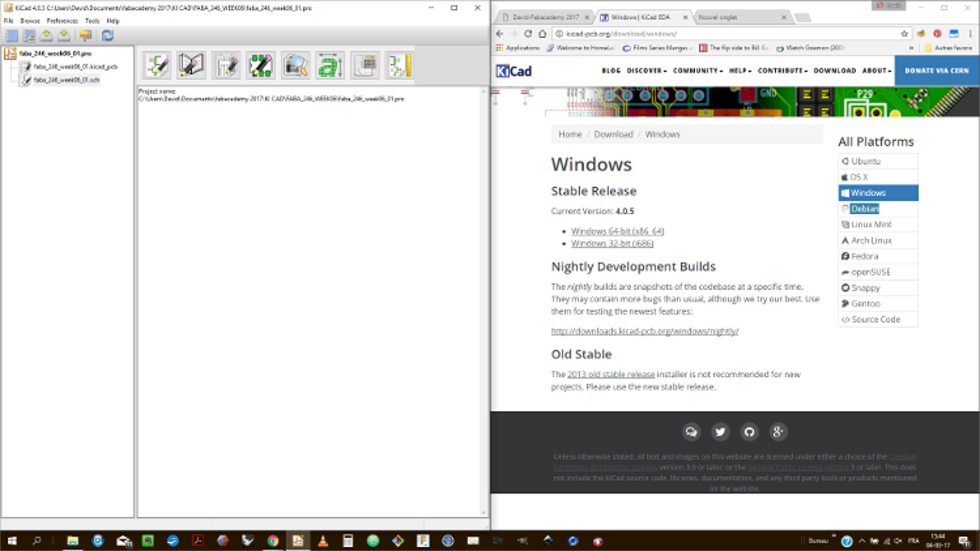The image size is (980, 551).
Task: Open File menu in KiCad
Action: (9, 21)
